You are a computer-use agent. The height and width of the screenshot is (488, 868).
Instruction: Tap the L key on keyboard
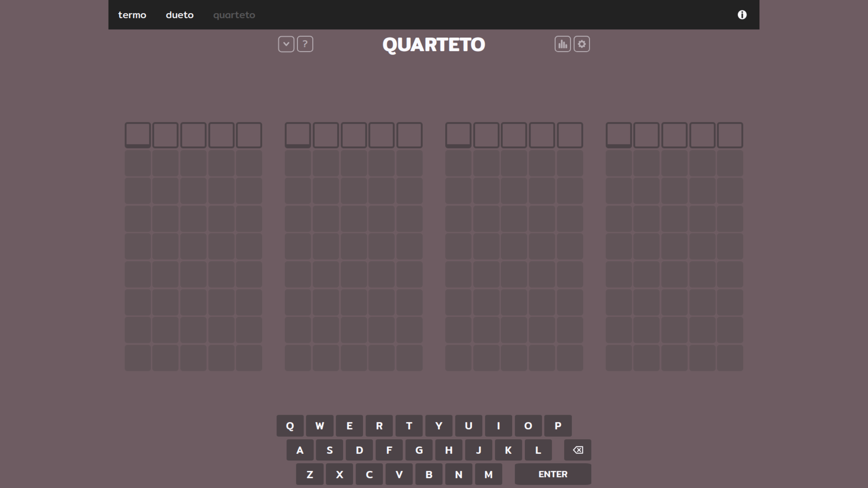[x=538, y=450]
